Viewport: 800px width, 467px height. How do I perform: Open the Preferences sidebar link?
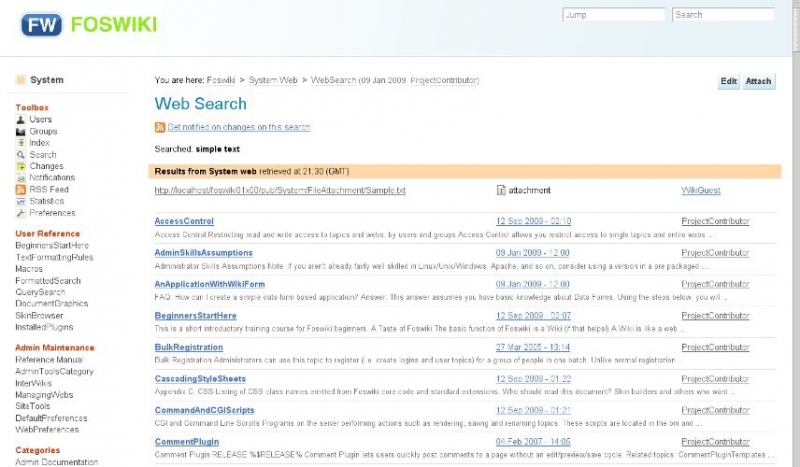coord(52,213)
